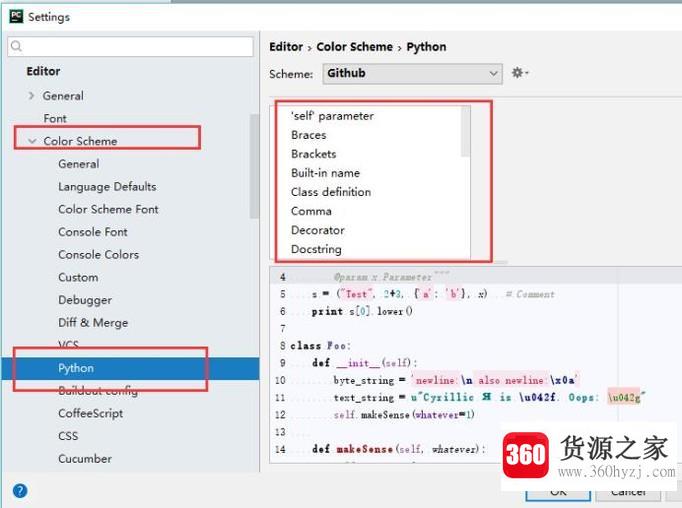Select Docstring in the attribute list
Viewport: 682px width, 508px height.
click(x=316, y=249)
